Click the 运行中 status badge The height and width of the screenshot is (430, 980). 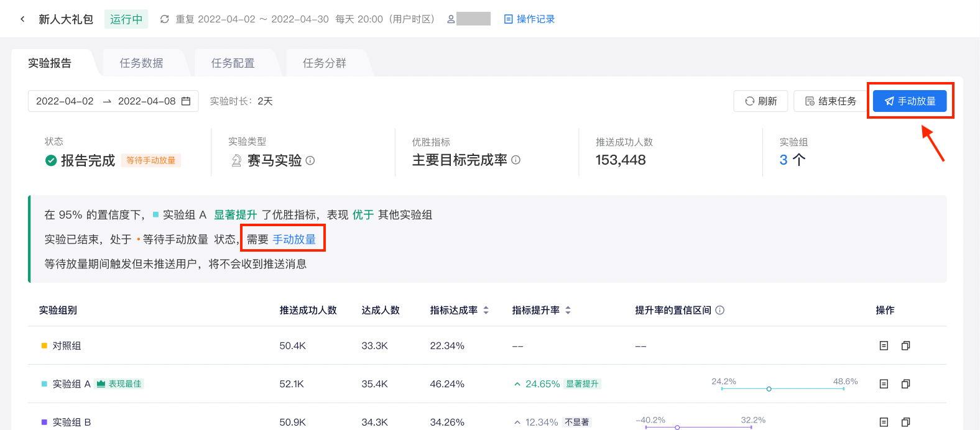(x=126, y=19)
